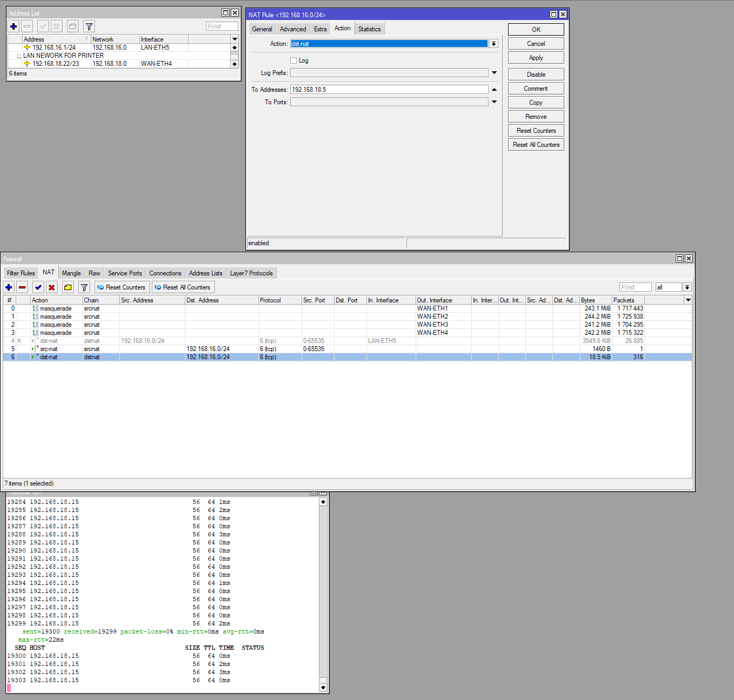This screenshot has height=700, width=734.
Task: Open Action dropdown showing dst-nat
Action: pos(493,44)
